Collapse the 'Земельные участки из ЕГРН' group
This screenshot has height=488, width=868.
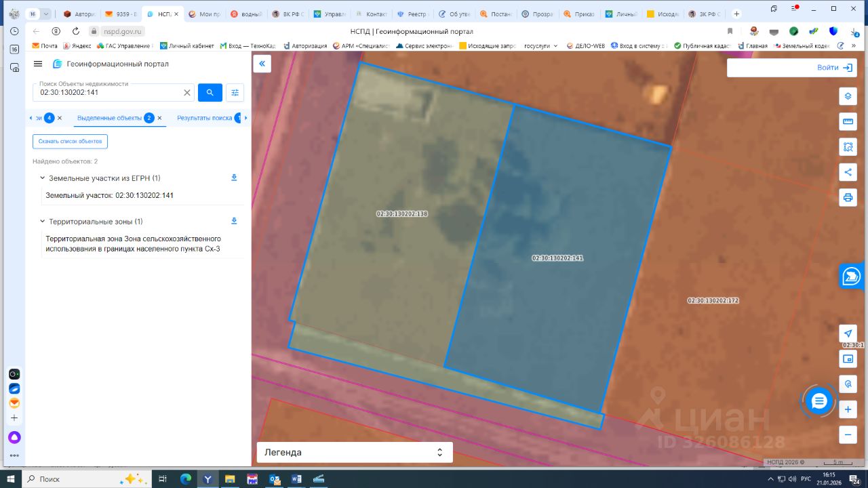coord(42,178)
